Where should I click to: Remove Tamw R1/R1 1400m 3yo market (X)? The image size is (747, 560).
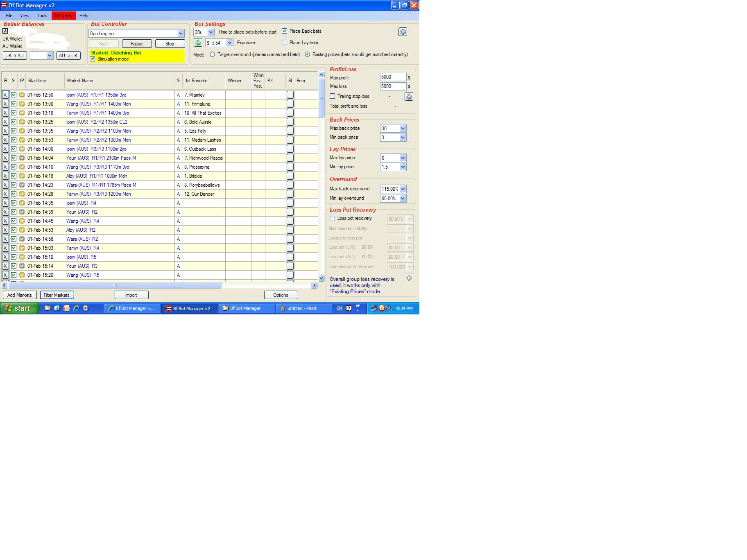point(5,113)
